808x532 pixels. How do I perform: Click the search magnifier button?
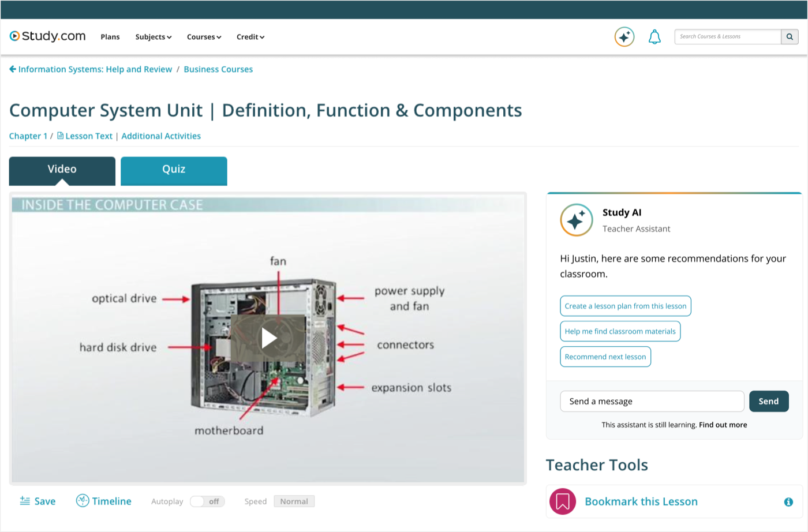point(790,36)
